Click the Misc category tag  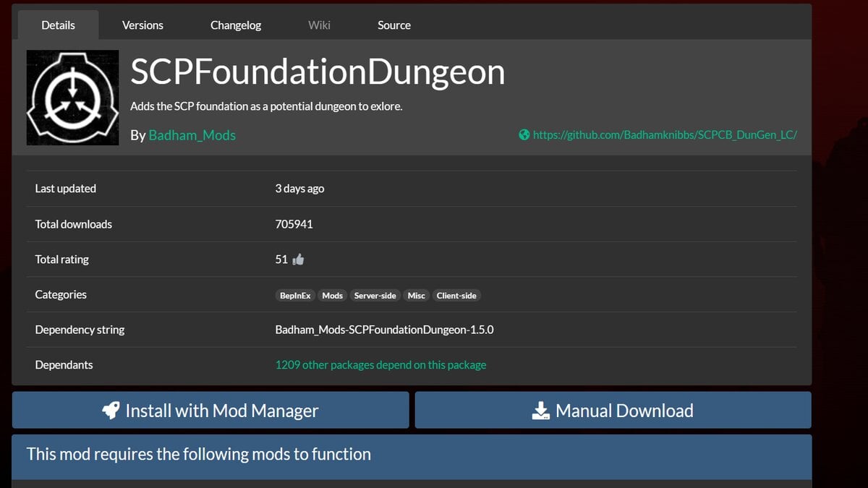click(x=417, y=296)
